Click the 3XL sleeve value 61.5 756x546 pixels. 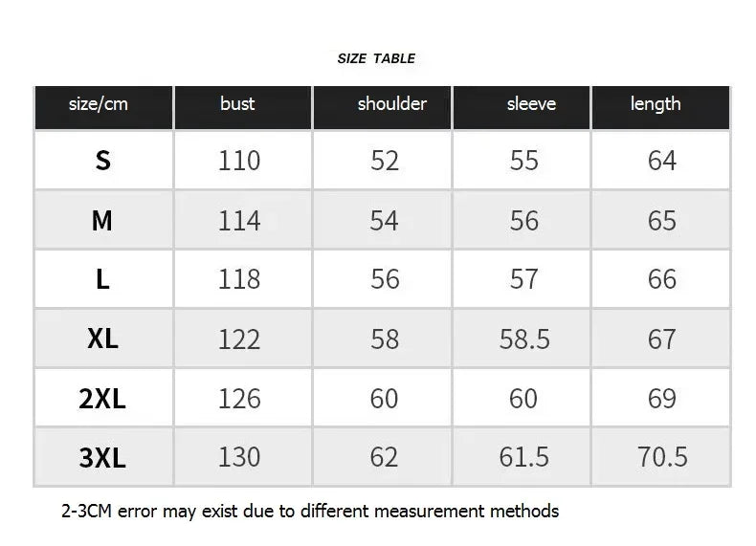(524, 457)
